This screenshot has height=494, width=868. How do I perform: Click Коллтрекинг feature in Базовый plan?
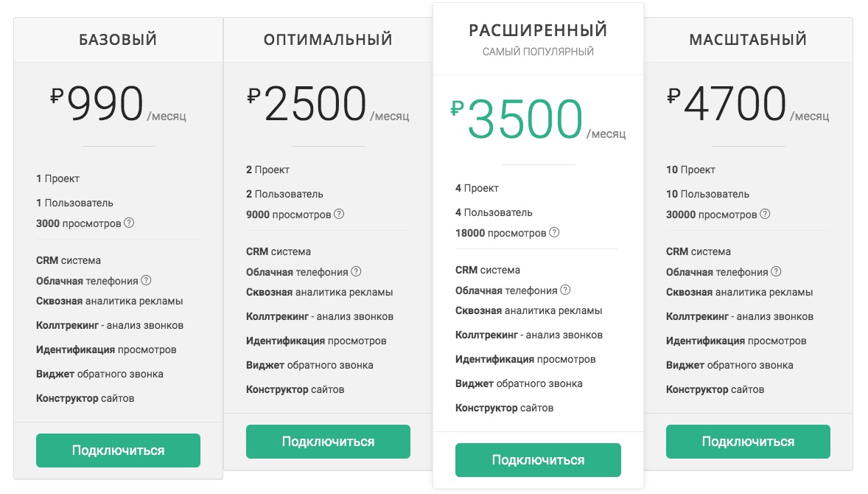tap(110, 325)
